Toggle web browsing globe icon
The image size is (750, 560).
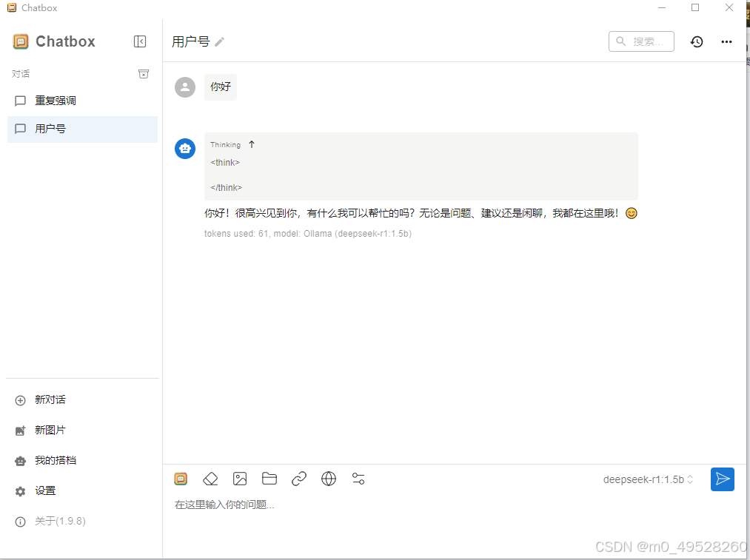[329, 479]
